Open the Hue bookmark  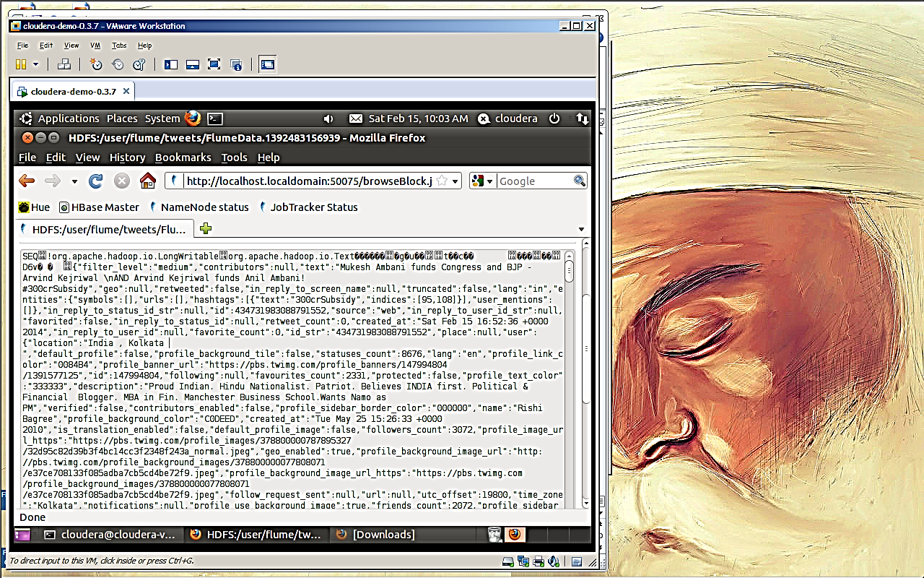[34, 207]
